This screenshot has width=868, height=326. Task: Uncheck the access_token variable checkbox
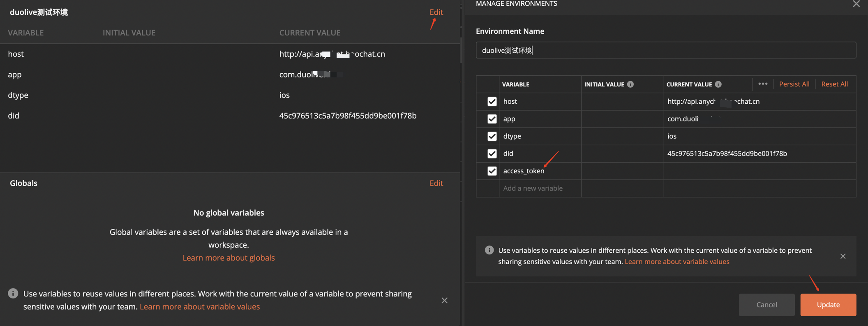point(492,171)
